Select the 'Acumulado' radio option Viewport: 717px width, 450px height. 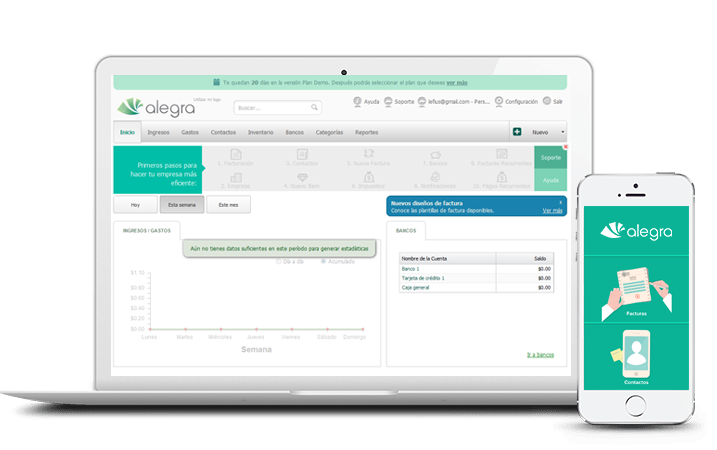click(x=322, y=261)
